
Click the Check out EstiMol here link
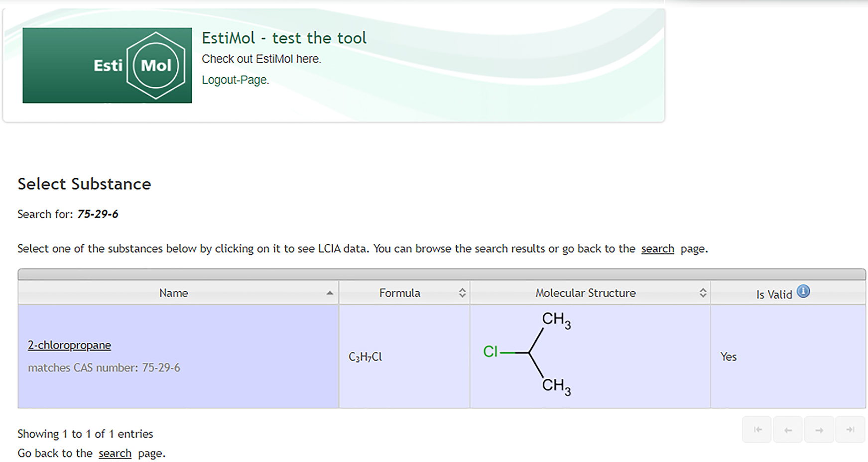[x=261, y=58]
